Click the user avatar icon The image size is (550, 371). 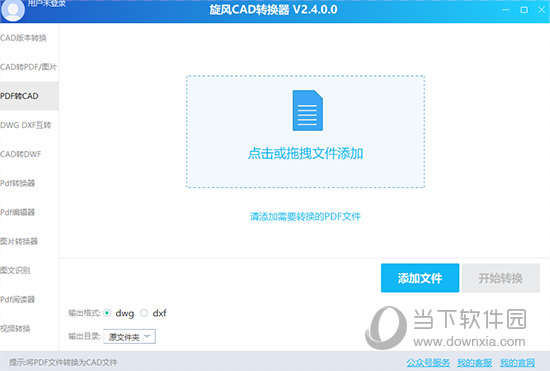[x=13, y=10]
